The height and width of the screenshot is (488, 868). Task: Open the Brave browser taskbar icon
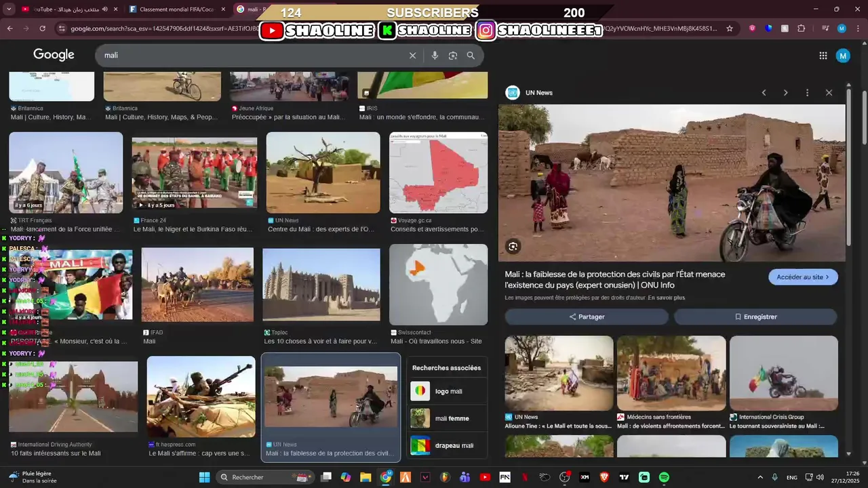coord(604,477)
